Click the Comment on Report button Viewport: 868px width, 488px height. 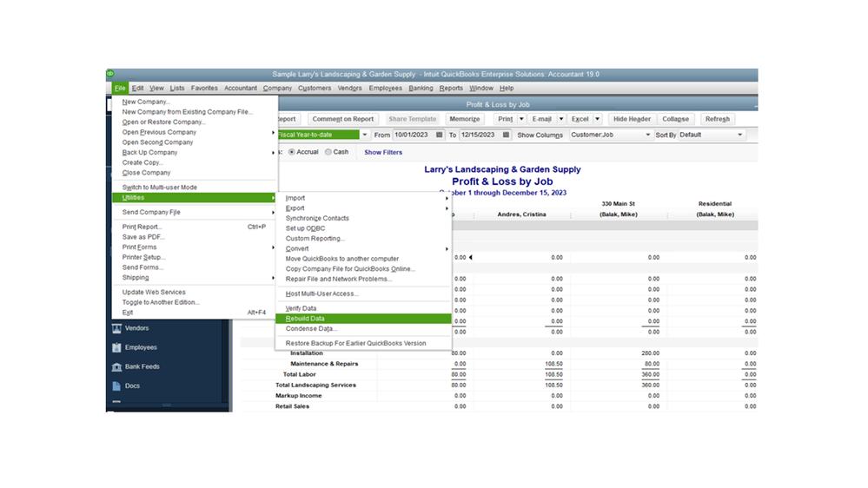click(342, 119)
